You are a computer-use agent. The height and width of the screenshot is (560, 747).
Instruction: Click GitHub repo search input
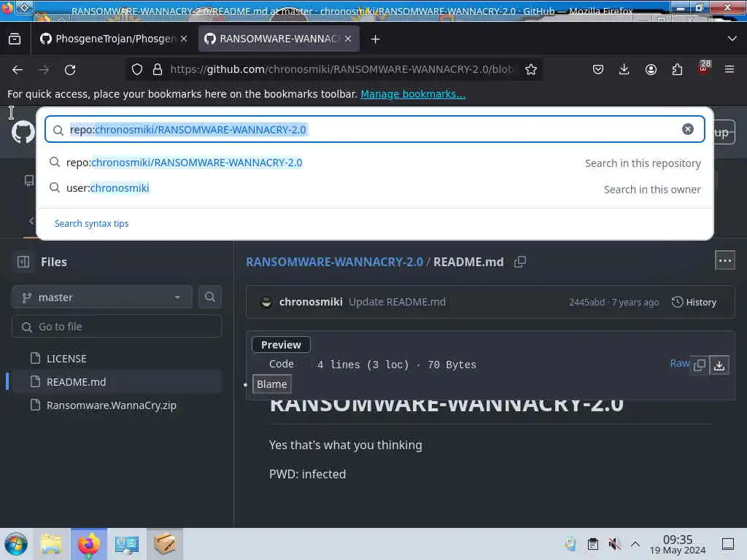click(374, 130)
